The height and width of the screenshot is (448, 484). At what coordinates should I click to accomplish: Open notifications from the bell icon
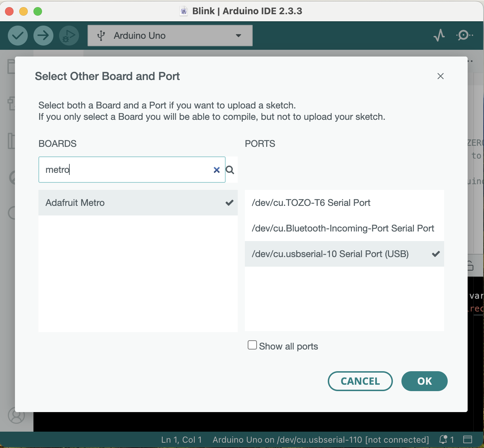click(x=446, y=440)
